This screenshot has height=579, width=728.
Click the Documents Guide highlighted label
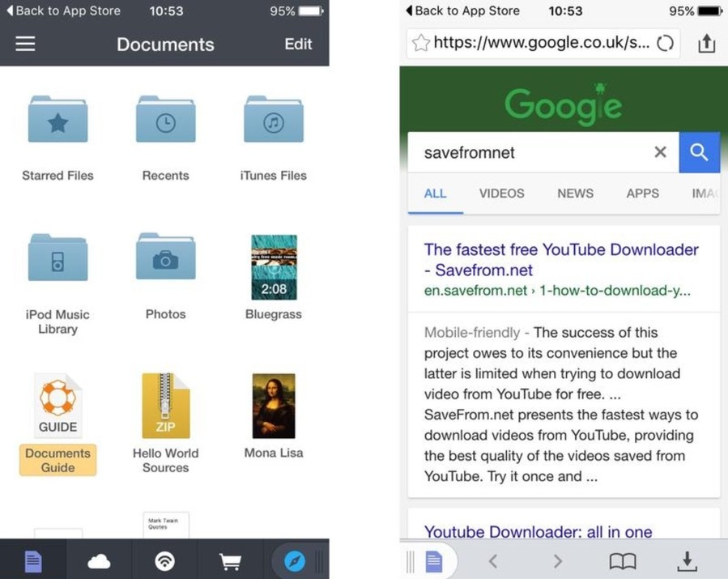coord(57,460)
